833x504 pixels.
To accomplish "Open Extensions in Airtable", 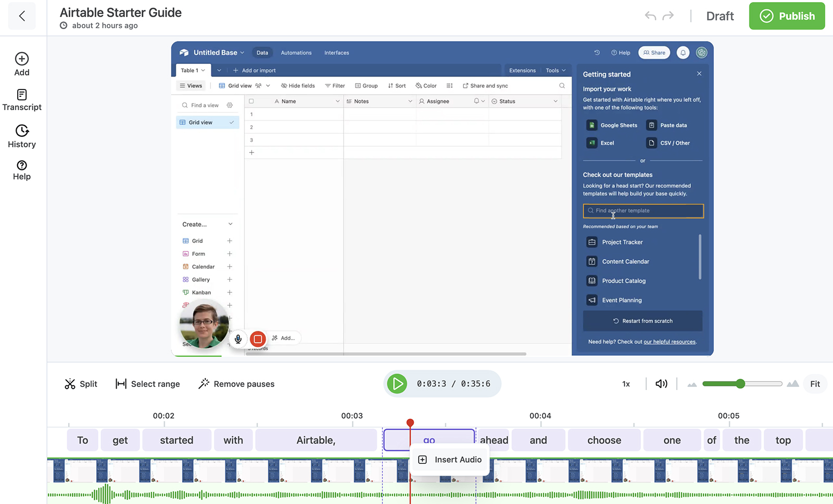I will [x=522, y=70].
